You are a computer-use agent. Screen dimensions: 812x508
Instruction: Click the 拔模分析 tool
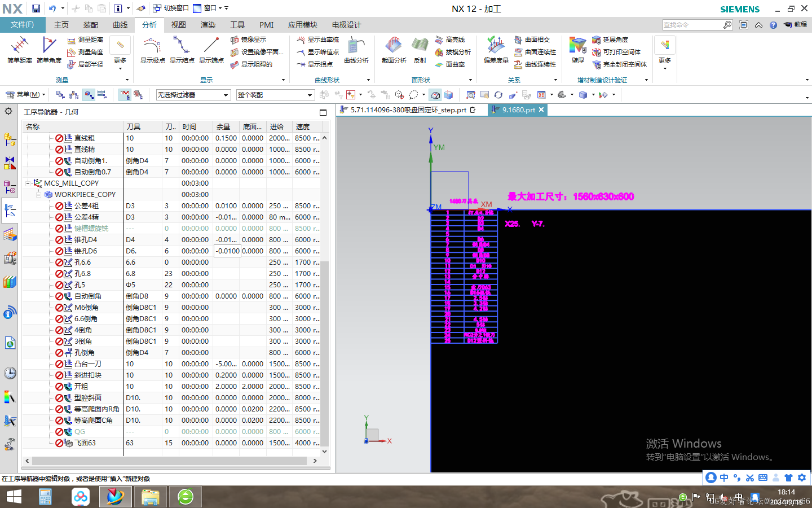coord(453,52)
